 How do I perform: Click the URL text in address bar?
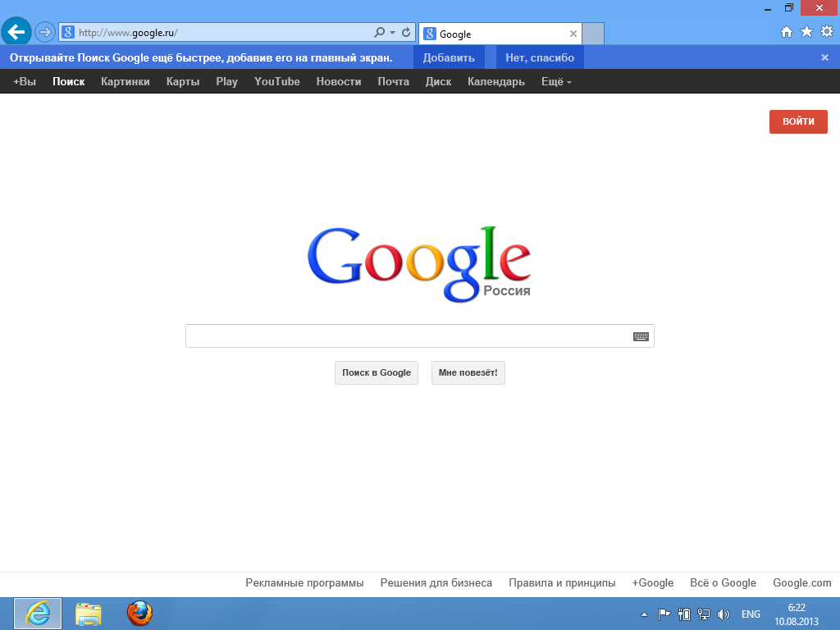point(128,33)
